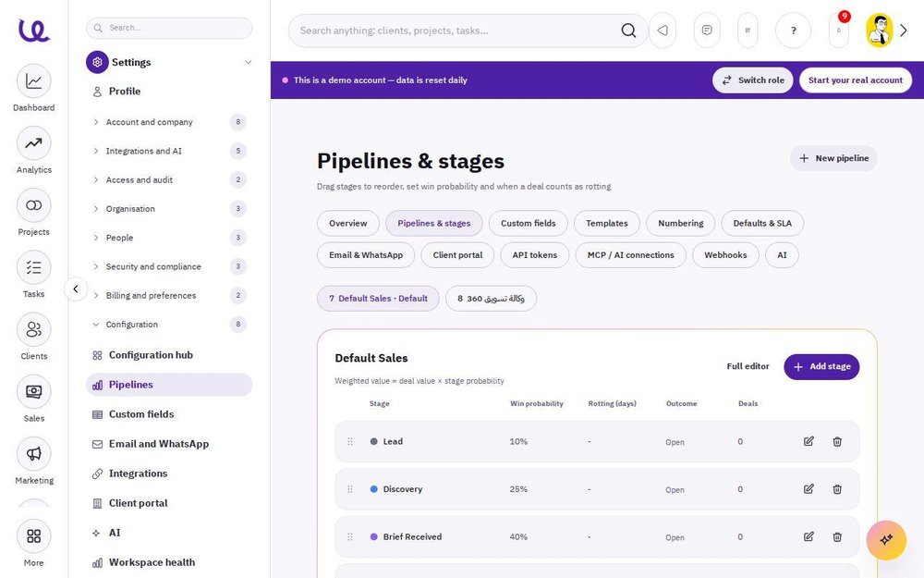The height and width of the screenshot is (578, 924).
Task: Open the Webhooks tab
Action: point(725,255)
